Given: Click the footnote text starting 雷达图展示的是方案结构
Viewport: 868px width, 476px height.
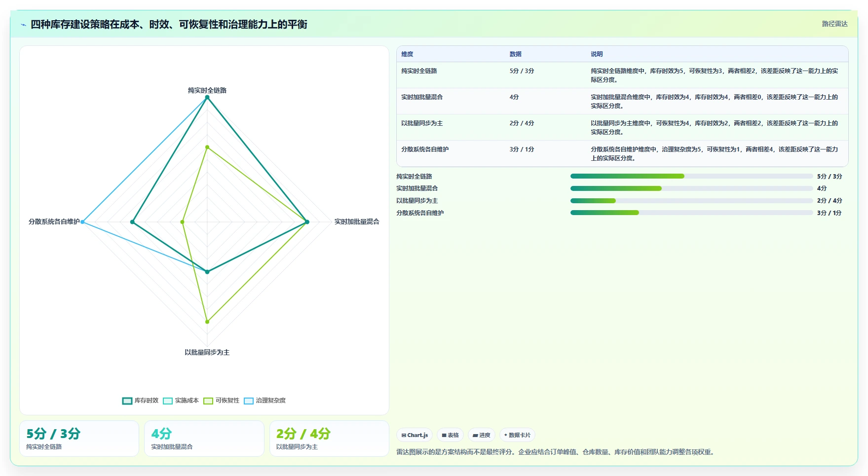Looking at the screenshot, I should [x=556, y=452].
